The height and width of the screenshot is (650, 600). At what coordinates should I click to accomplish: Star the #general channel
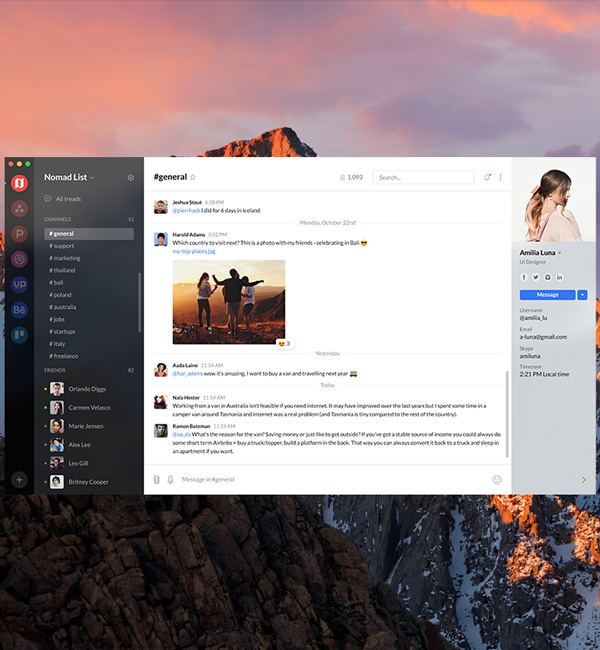pos(193,178)
